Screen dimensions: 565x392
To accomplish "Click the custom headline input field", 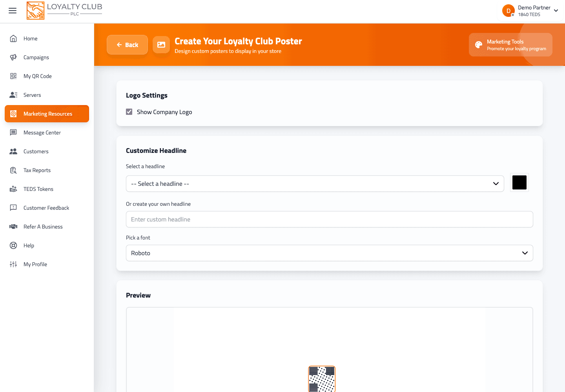I will (x=329, y=219).
